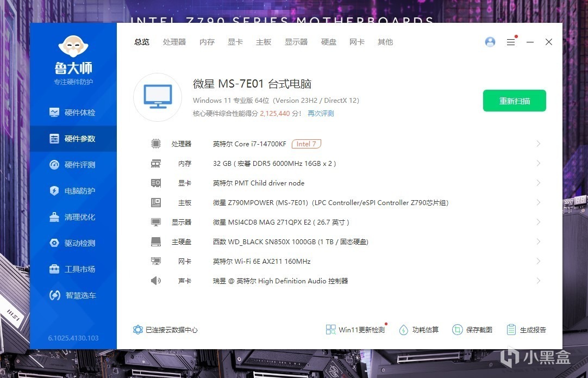Click the 已连接云数据中心 status text

172,330
